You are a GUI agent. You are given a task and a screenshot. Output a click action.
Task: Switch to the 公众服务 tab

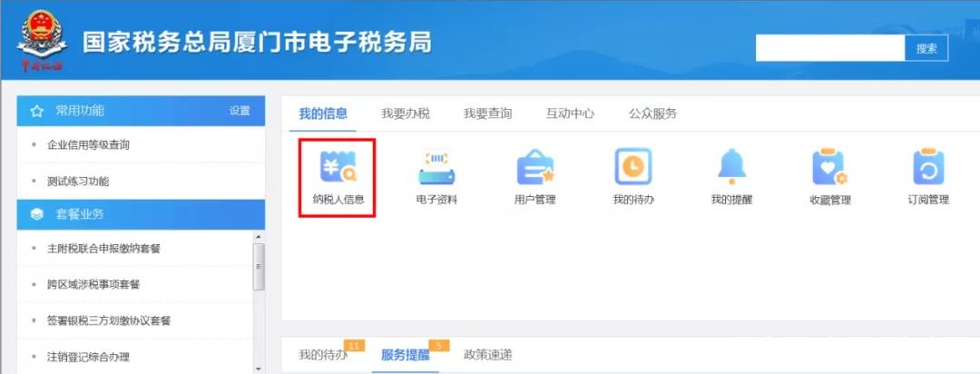tap(652, 113)
